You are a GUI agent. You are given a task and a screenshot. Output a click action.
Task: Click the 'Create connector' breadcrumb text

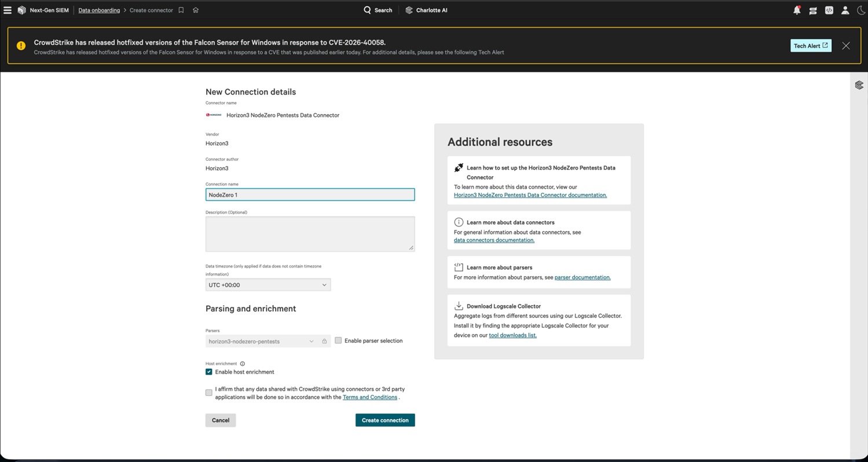click(151, 10)
